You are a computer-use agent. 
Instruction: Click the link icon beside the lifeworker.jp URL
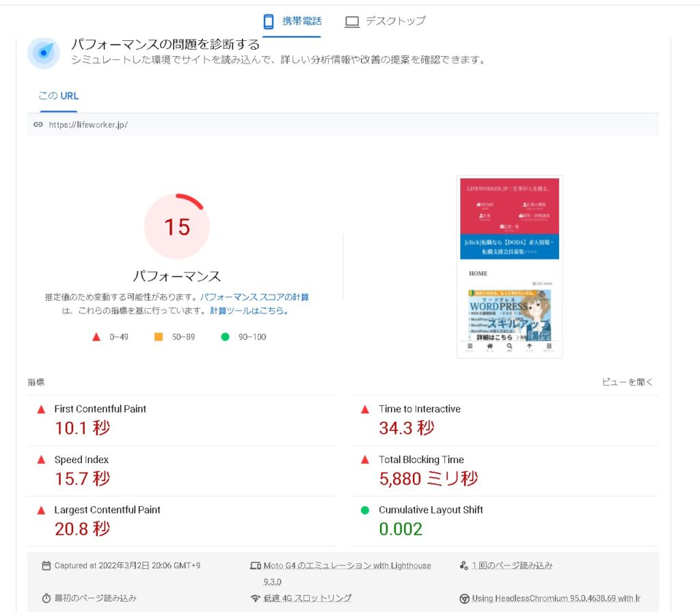[x=38, y=125]
